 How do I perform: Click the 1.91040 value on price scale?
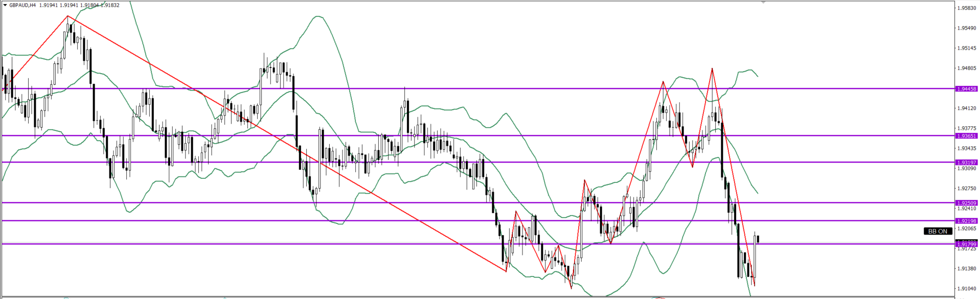(967, 288)
